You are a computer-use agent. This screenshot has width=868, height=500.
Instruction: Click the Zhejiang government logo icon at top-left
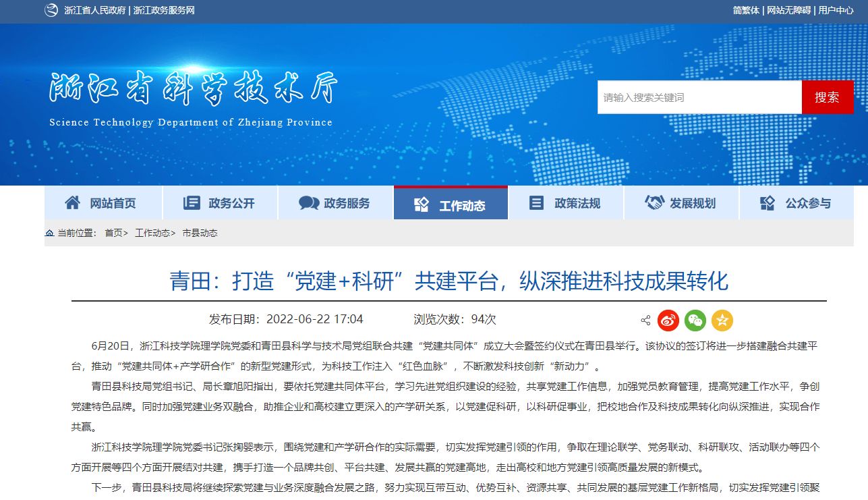coord(51,10)
